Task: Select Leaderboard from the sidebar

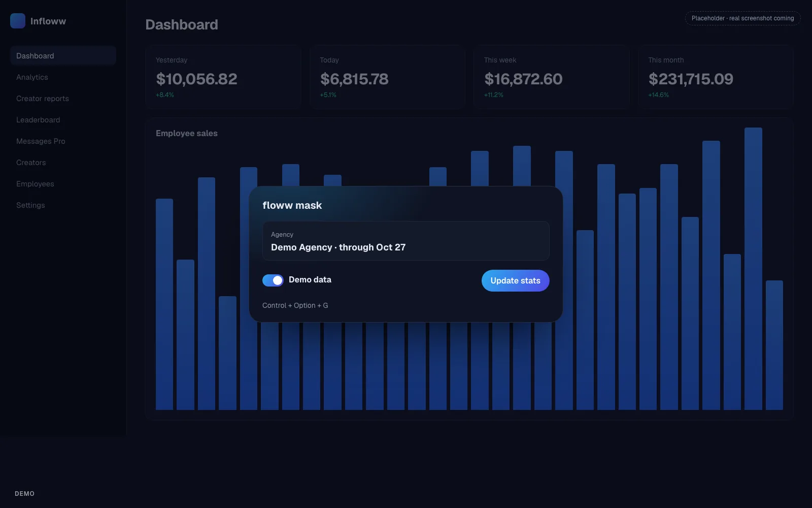Action: [x=63, y=120]
